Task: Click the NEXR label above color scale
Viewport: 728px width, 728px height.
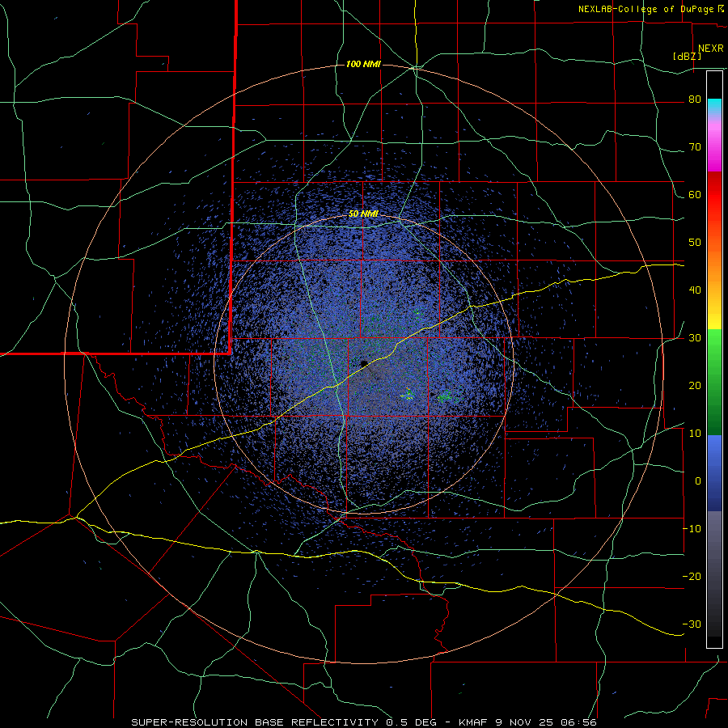Action: tap(710, 49)
